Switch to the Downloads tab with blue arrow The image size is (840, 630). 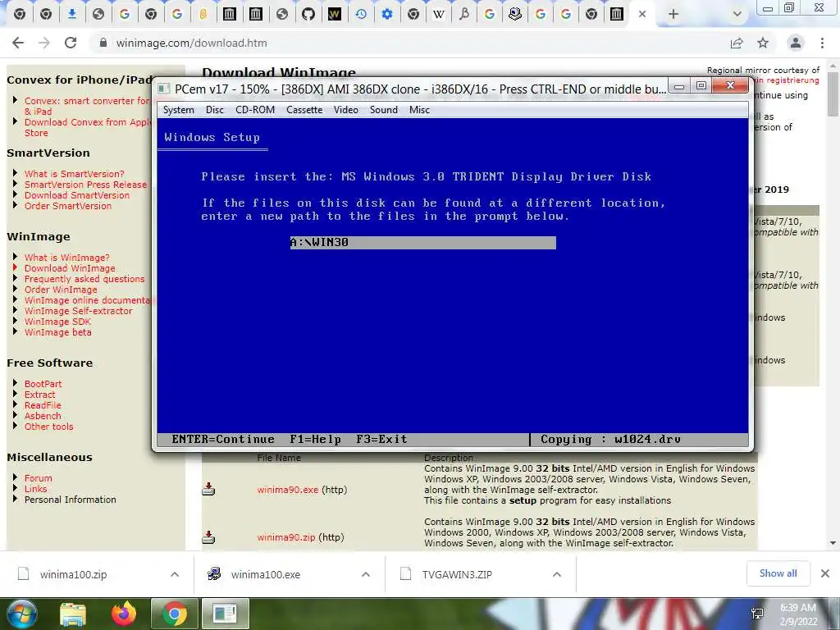72,15
